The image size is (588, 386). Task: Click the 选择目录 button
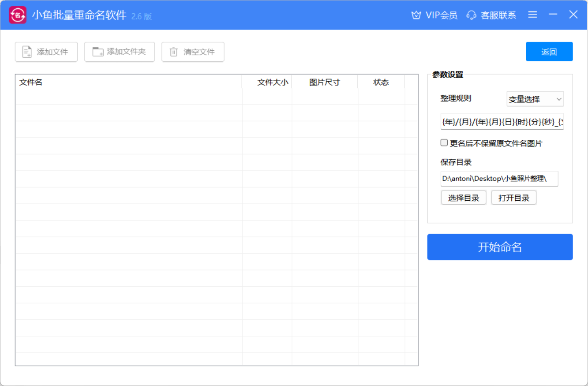[x=464, y=198]
